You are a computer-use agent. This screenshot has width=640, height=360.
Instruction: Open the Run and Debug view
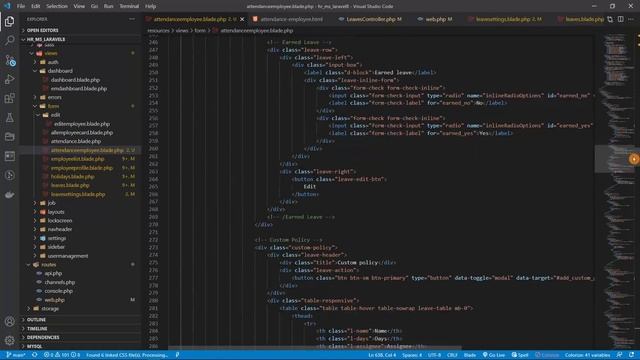(9, 79)
